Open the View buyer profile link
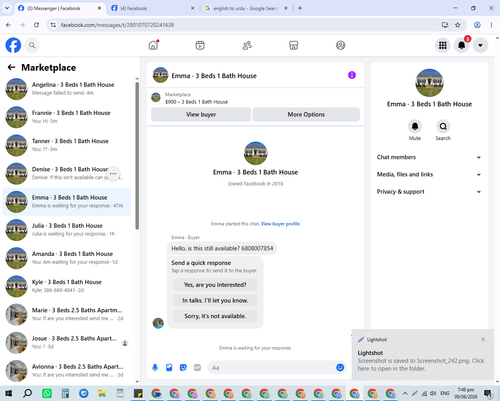Image resolution: width=500 pixels, height=401 pixels. tap(280, 224)
